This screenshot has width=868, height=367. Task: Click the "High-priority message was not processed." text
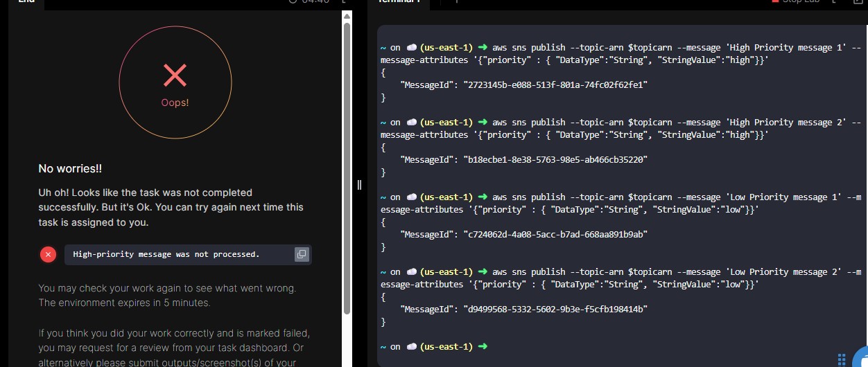166,254
